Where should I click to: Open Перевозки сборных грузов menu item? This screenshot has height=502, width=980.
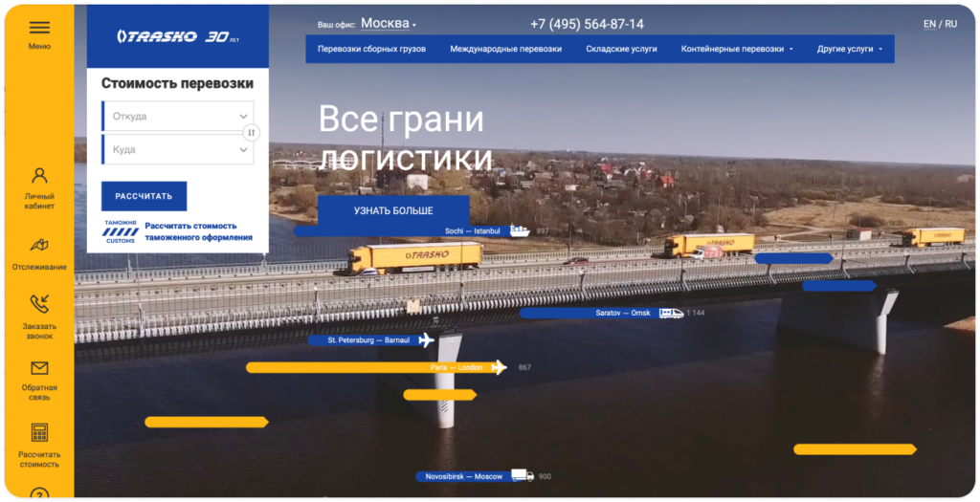point(372,49)
